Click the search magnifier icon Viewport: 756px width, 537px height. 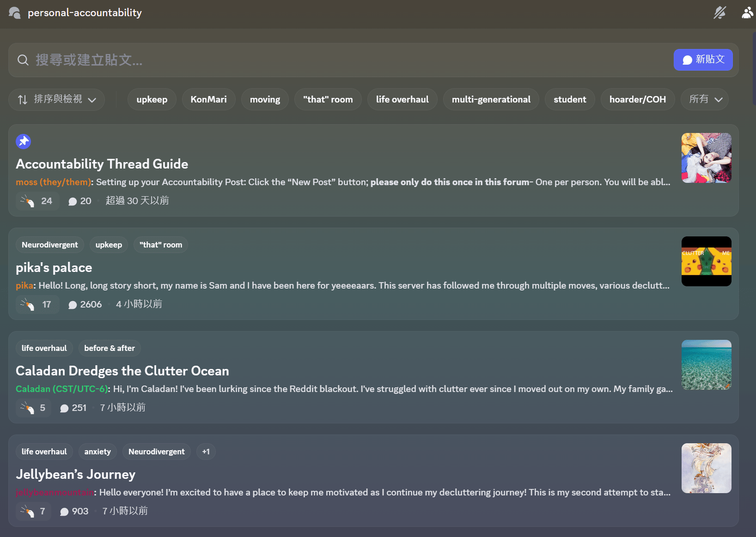point(23,60)
